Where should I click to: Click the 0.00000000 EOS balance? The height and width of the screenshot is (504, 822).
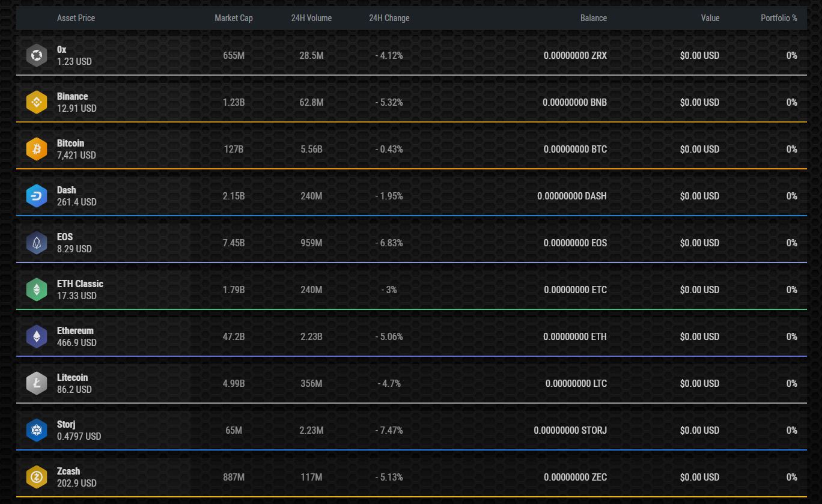click(575, 243)
